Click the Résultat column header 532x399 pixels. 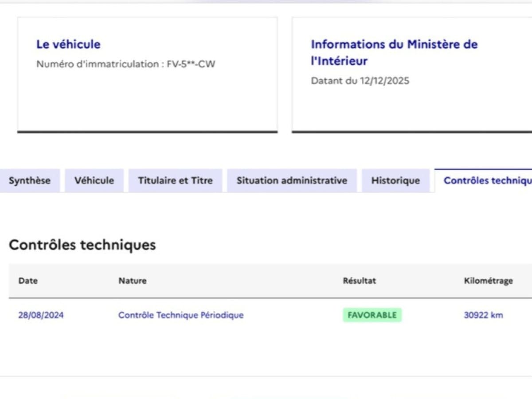(x=359, y=281)
